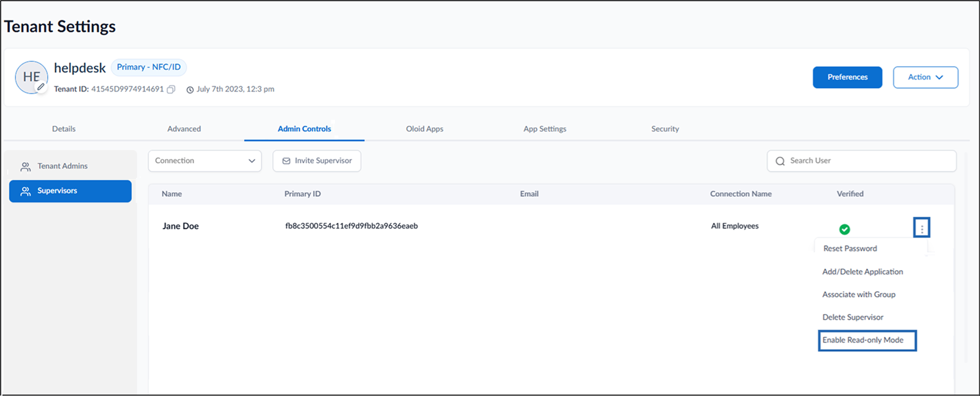This screenshot has height=396, width=980.
Task: Click the Tenant Settings page title
Action: point(60,26)
